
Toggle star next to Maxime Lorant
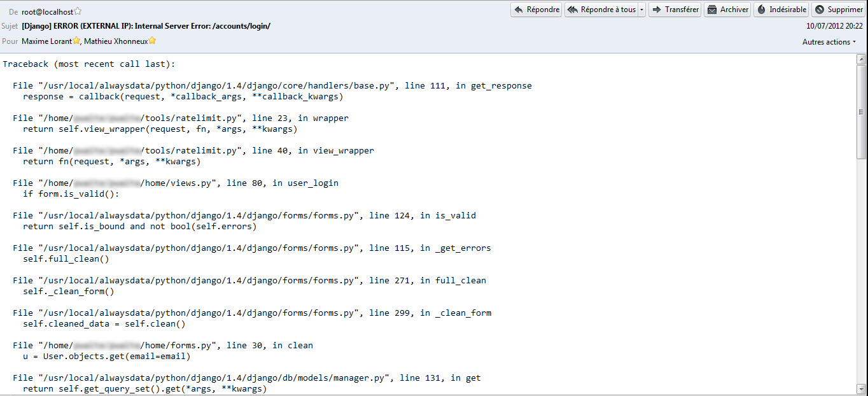[x=76, y=41]
